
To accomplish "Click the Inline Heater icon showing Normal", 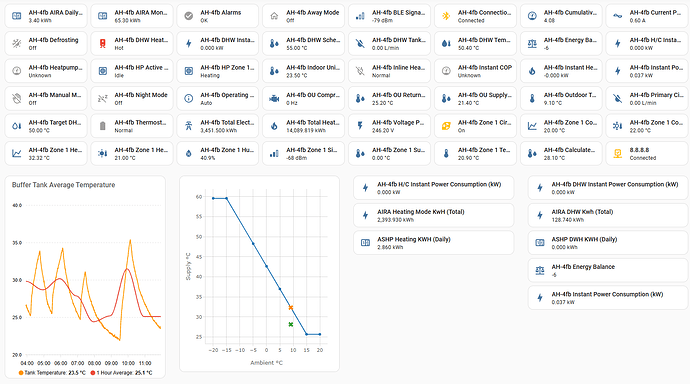I will 360,71.
